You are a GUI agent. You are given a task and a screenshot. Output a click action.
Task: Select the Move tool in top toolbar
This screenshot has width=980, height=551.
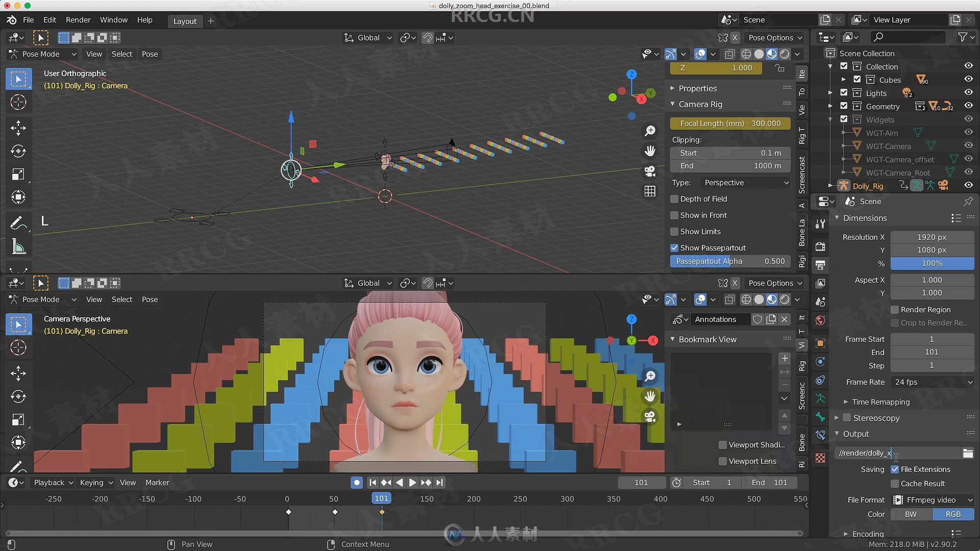pyautogui.click(x=17, y=127)
